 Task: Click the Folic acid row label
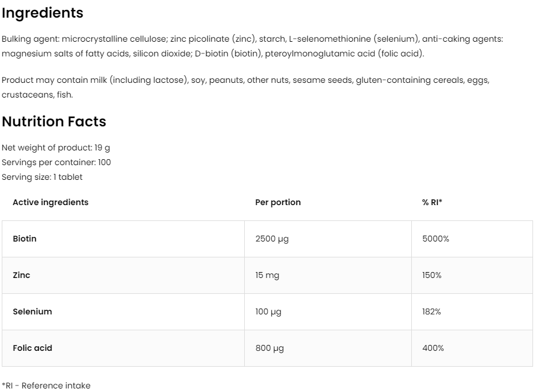(32, 348)
